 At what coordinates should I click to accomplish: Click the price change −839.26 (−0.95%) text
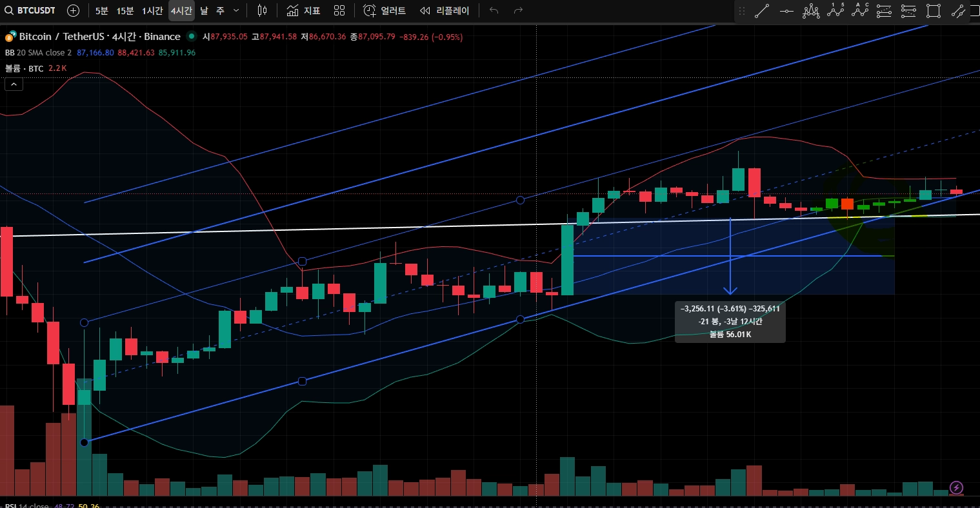tap(431, 37)
